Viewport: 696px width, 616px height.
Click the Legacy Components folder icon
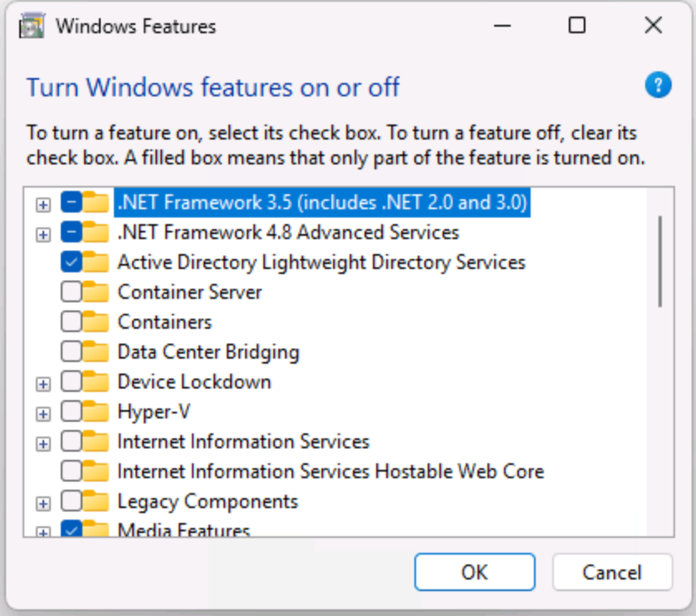[x=97, y=501]
